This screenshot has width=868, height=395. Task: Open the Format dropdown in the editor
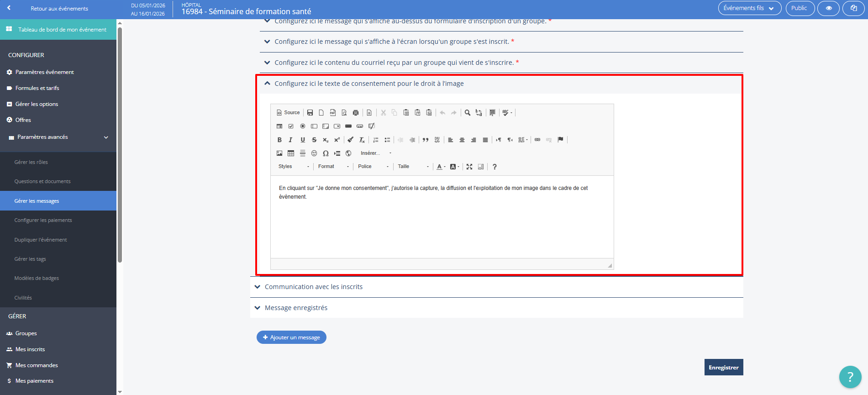point(333,167)
